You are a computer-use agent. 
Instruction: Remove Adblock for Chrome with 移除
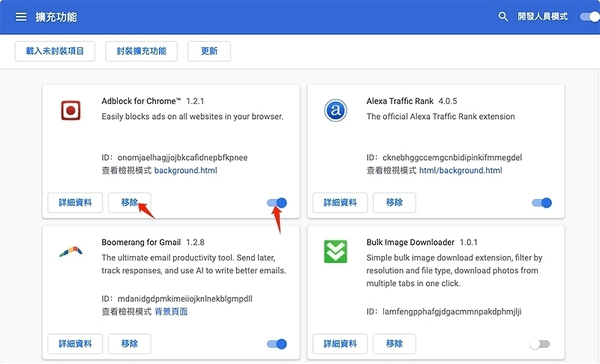coord(129,202)
